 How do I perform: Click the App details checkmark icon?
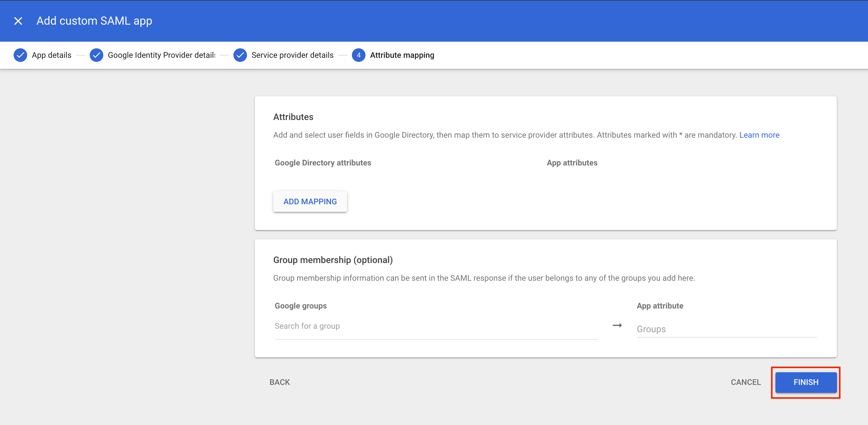20,55
